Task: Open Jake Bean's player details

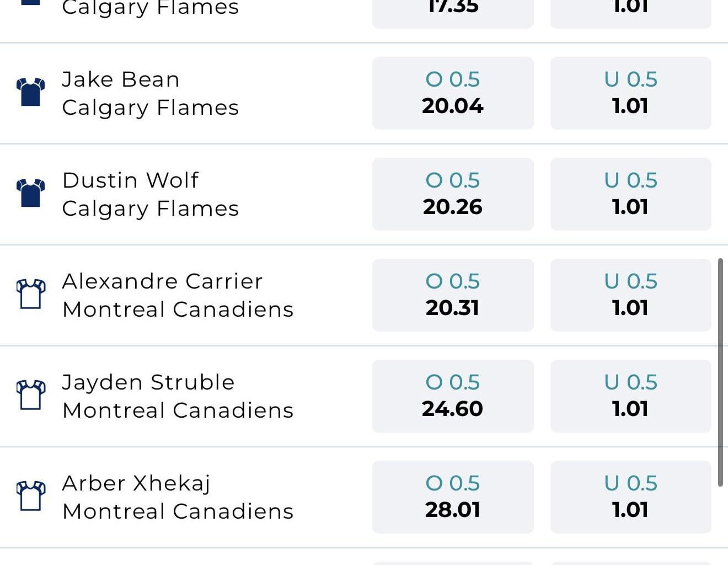Action: (x=120, y=79)
